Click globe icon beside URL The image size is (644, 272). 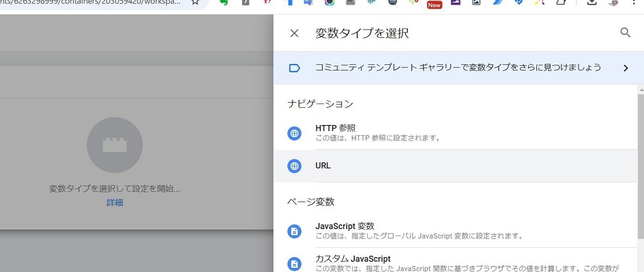tap(294, 166)
